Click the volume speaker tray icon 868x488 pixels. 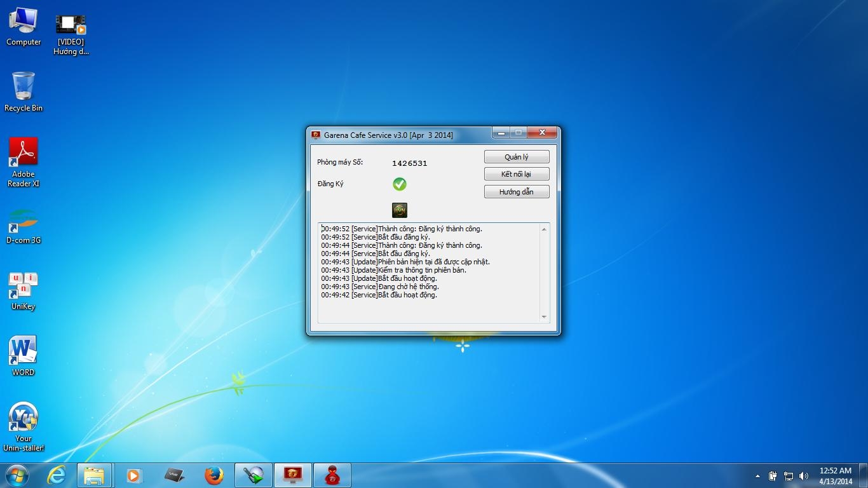pos(804,476)
